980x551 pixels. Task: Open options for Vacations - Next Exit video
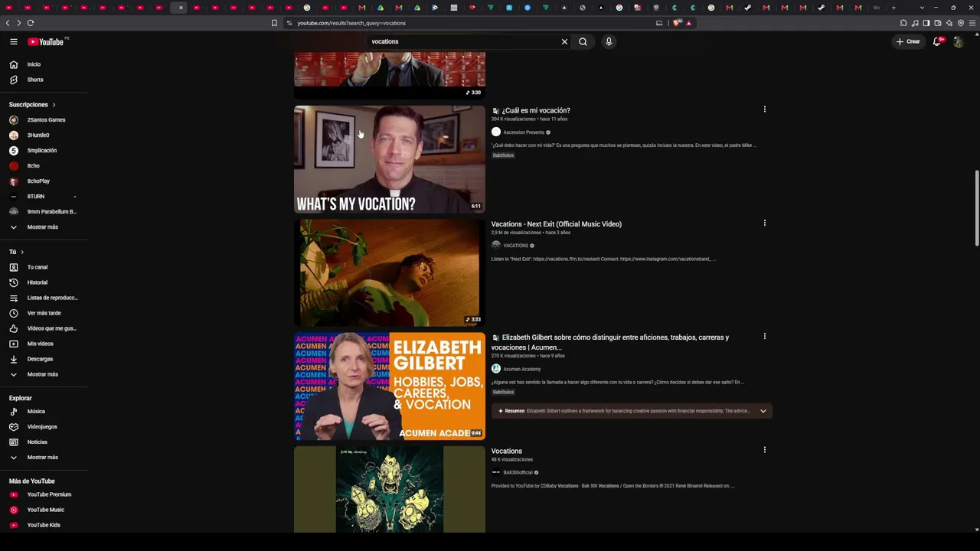(764, 223)
